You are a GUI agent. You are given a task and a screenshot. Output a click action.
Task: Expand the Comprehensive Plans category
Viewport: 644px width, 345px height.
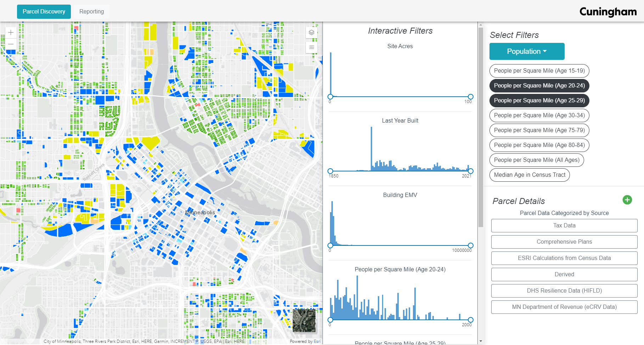pos(564,242)
